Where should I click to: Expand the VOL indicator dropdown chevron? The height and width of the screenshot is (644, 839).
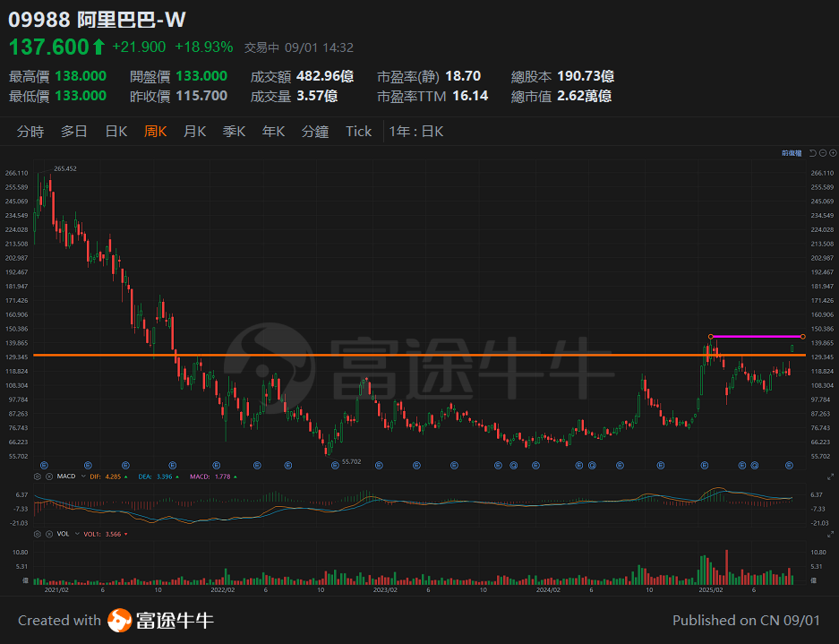(x=77, y=534)
